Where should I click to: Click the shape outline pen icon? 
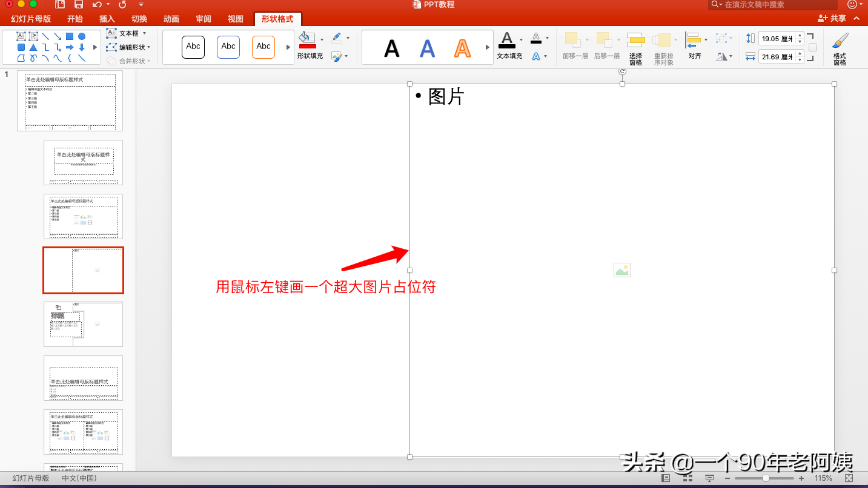click(x=337, y=38)
